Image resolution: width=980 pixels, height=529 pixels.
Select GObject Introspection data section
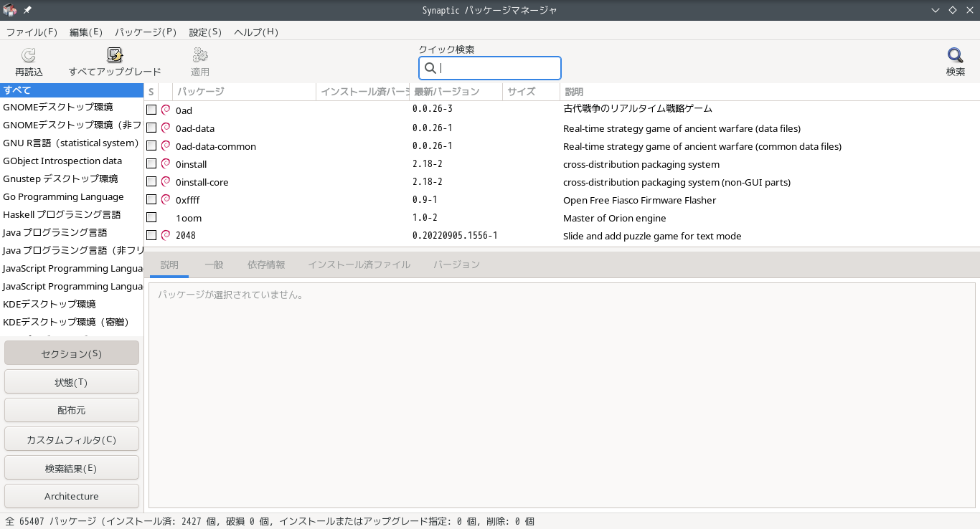[72, 161]
